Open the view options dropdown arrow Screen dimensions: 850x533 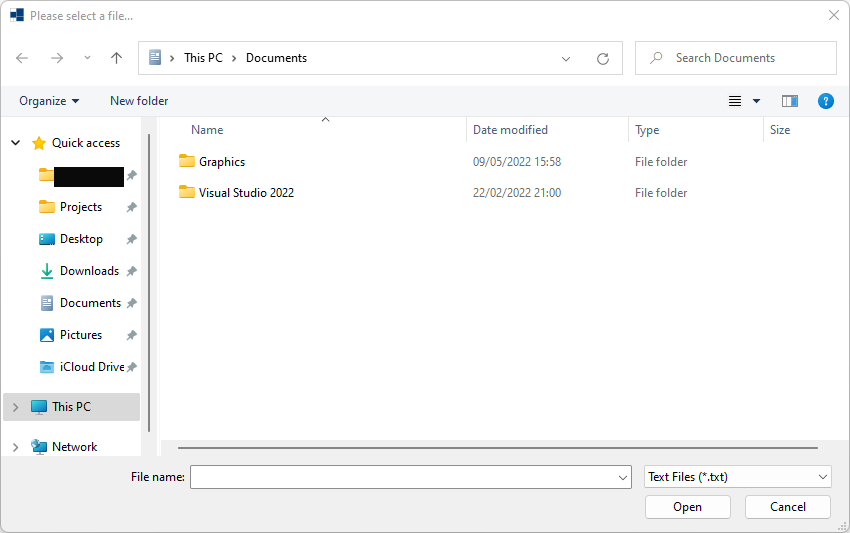tap(757, 101)
